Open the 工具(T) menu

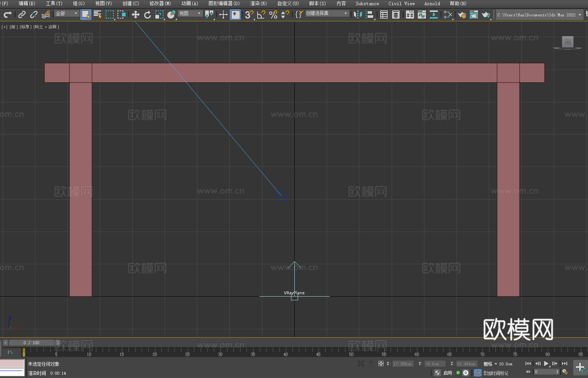[x=54, y=3]
